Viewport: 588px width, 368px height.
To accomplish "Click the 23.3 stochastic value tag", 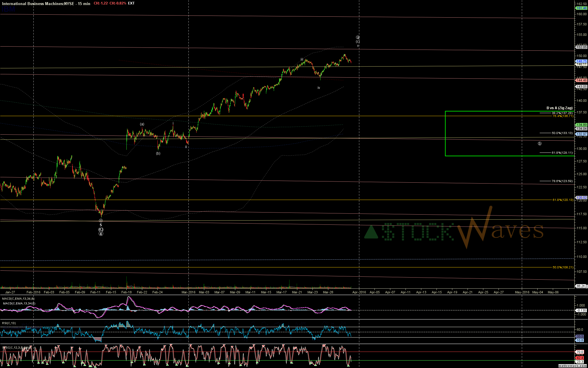I will [x=579, y=362].
